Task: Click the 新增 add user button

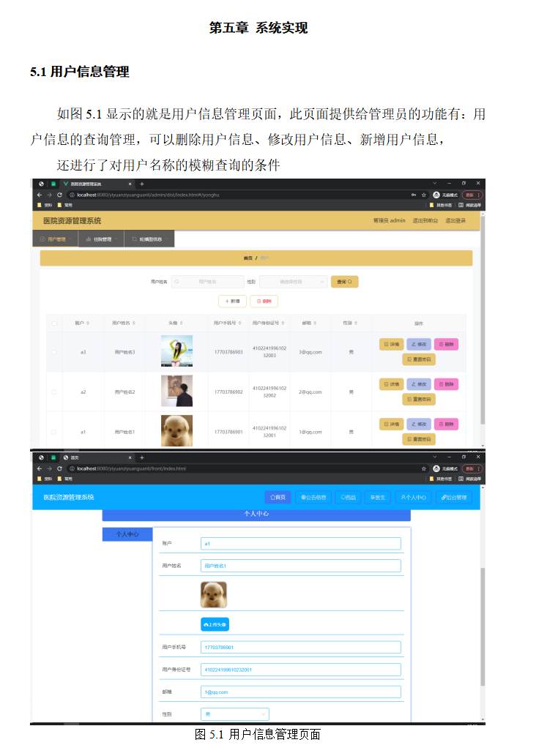Action: 232,302
